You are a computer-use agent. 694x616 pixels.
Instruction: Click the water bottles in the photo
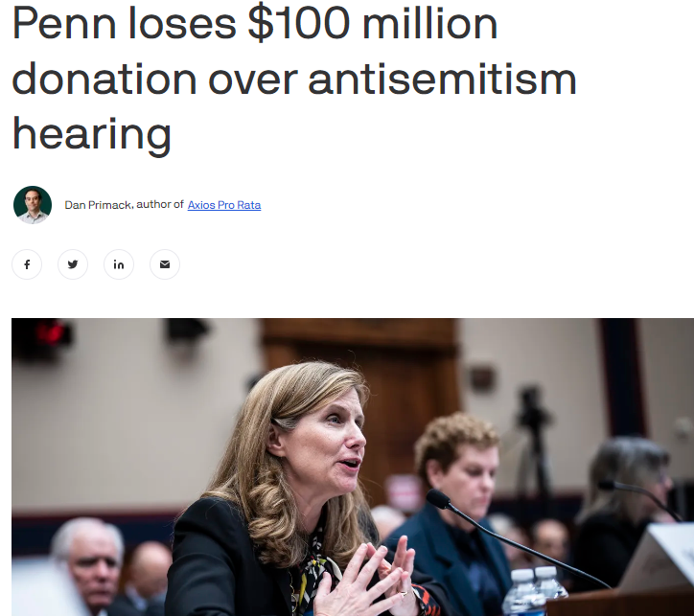click(x=534, y=590)
